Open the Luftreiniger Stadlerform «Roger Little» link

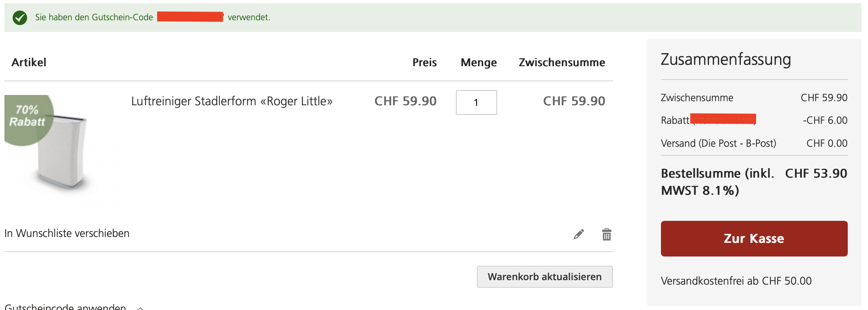pos(232,101)
